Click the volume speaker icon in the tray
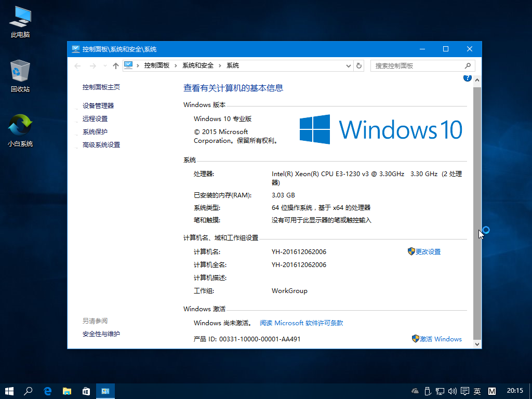 (x=452, y=391)
